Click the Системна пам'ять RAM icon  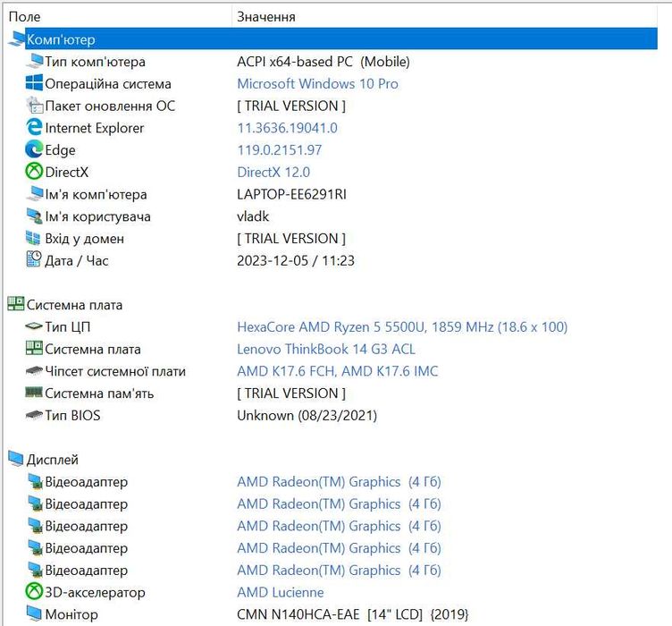[x=34, y=393]
